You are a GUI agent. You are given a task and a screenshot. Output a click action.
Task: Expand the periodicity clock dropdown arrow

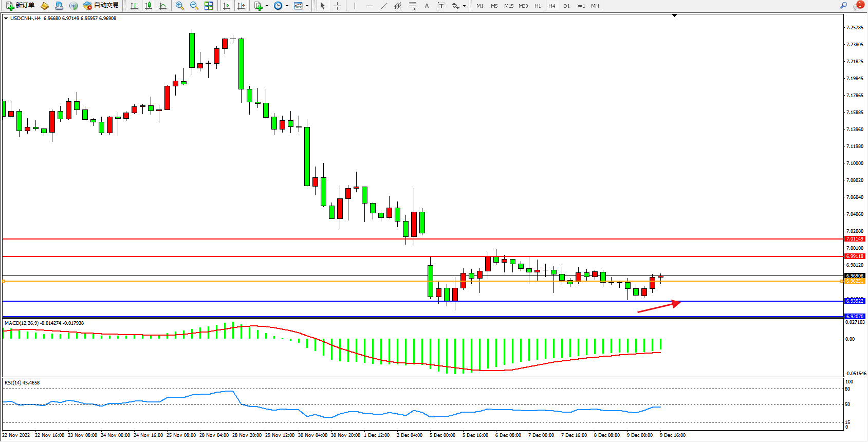click(x=287, y=6)
